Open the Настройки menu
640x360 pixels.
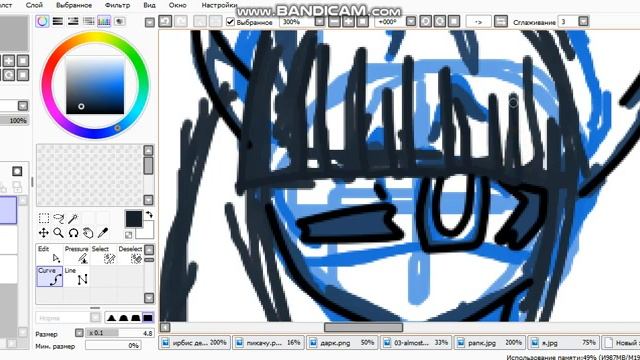click(219, 5)
